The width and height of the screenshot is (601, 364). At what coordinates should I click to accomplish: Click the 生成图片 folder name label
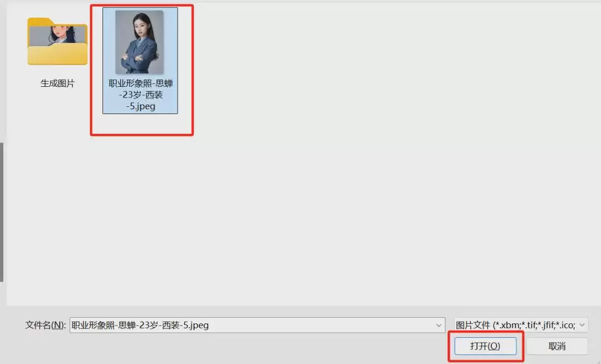(x=57, y=83)
